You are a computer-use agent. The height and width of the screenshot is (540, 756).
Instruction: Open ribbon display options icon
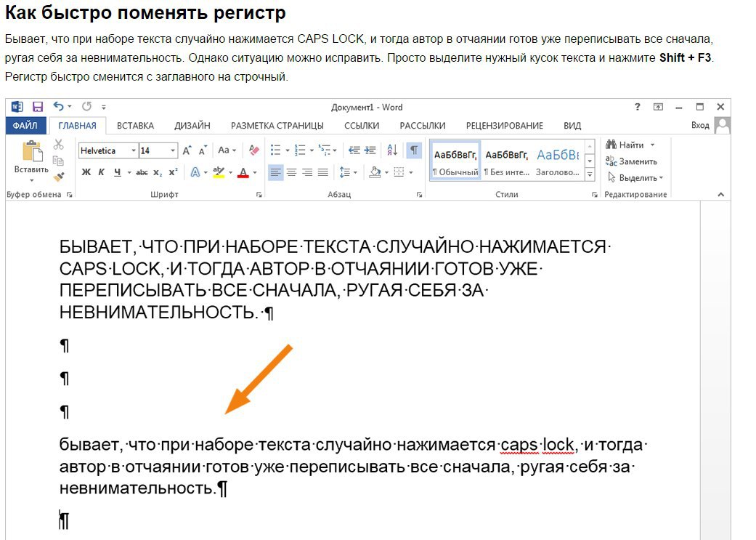(x=658, y=107)
